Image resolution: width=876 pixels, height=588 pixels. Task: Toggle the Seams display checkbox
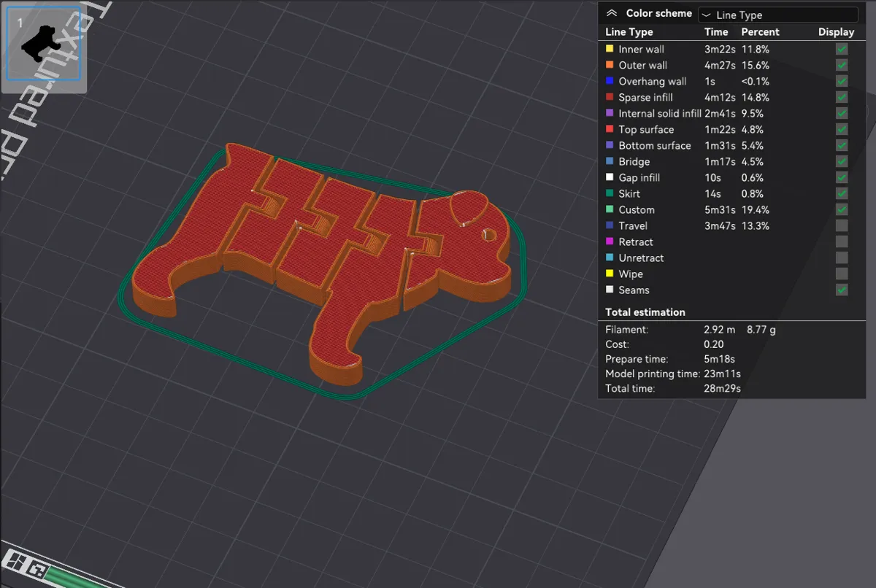(x=842, y=290)
